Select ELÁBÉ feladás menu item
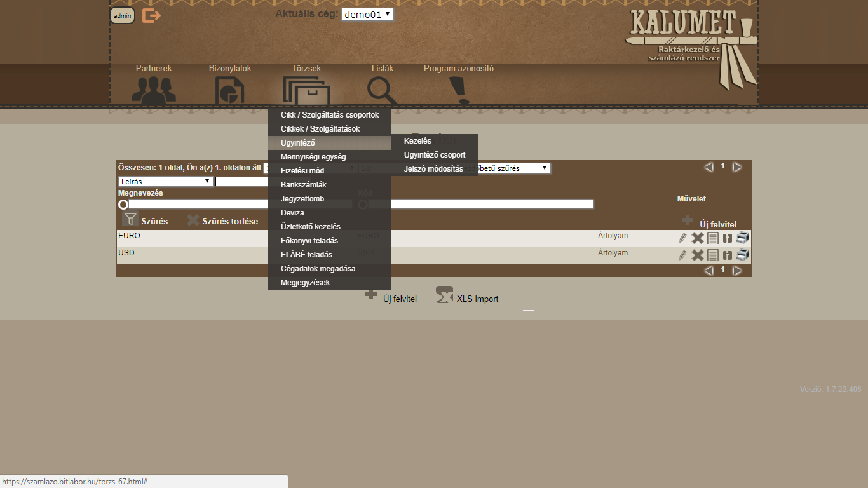Image resolution: width=868 pixels, height=488 pixels. 330,255
